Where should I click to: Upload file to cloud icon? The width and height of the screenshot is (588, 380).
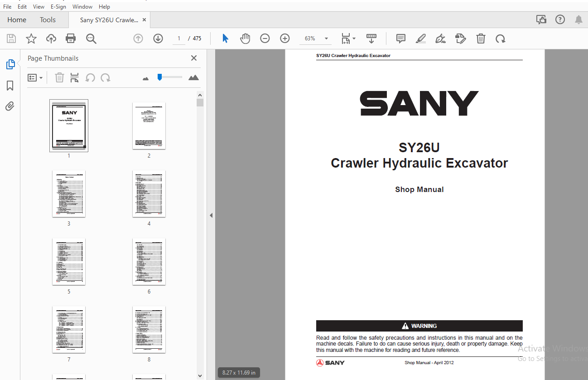51,38
